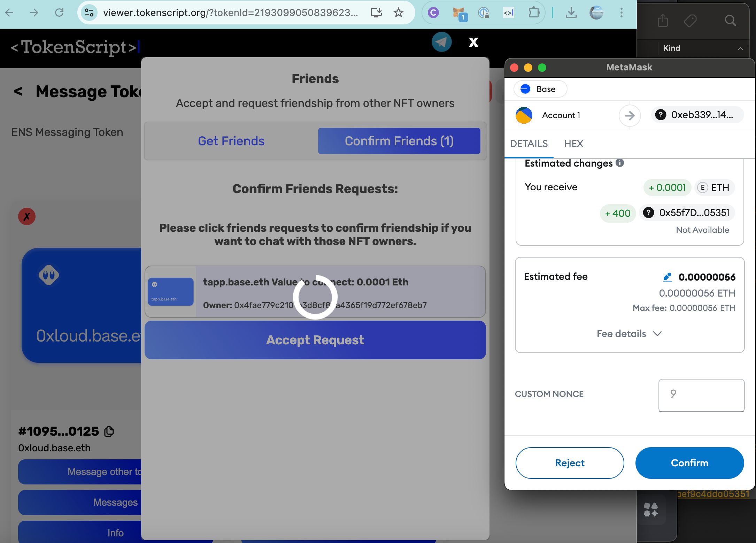The image size is (756, 543).
Task: Click Get Friends tab button
Action: coord(232,141)
